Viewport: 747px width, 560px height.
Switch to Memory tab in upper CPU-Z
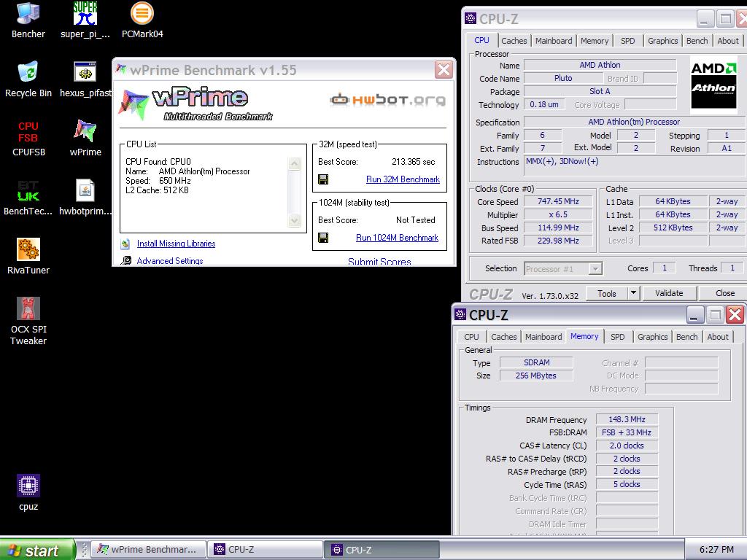pyautogui.click(x=594, y=41)
